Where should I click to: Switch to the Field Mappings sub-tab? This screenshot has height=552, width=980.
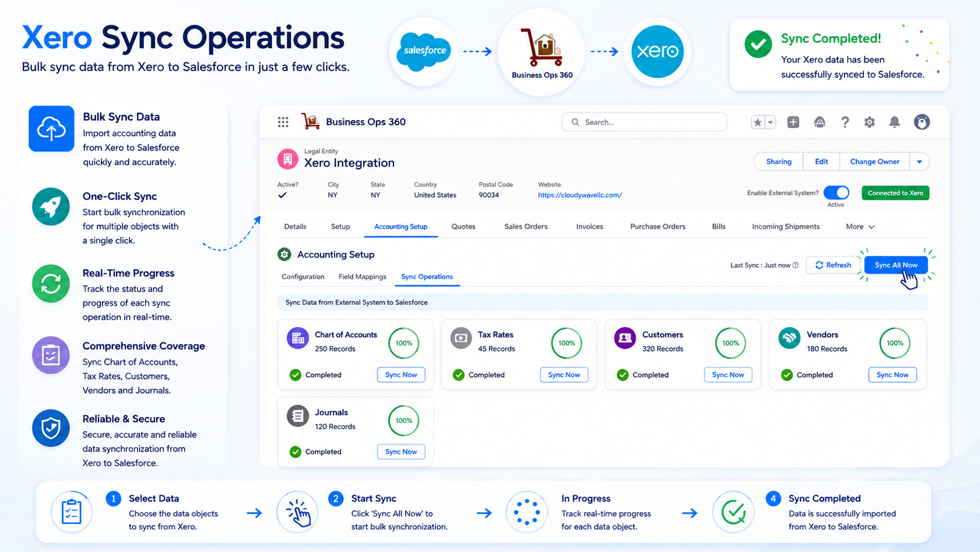point(362,277)
